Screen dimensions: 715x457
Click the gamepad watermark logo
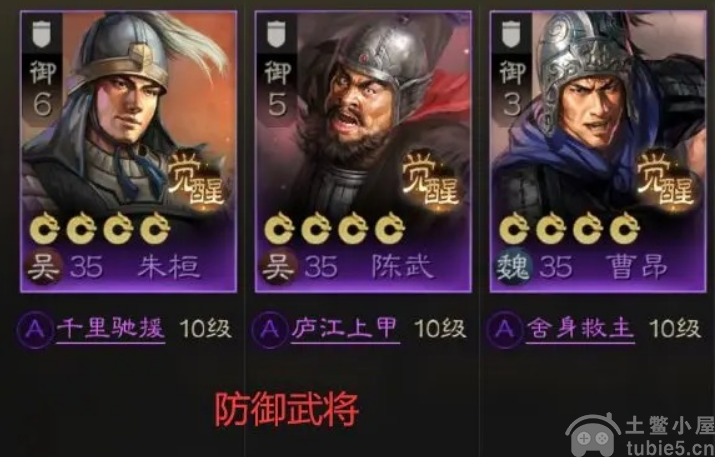pos(594,436)
